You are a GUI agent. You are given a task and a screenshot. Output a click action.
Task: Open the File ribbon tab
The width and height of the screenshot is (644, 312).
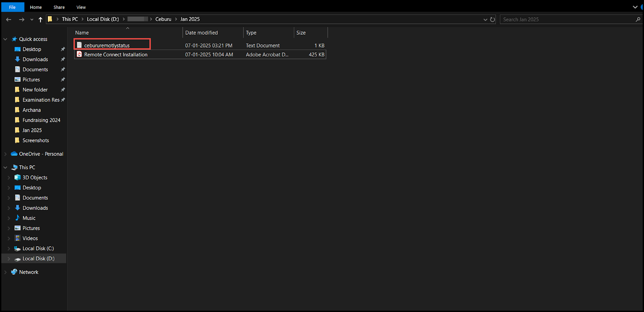12,7
